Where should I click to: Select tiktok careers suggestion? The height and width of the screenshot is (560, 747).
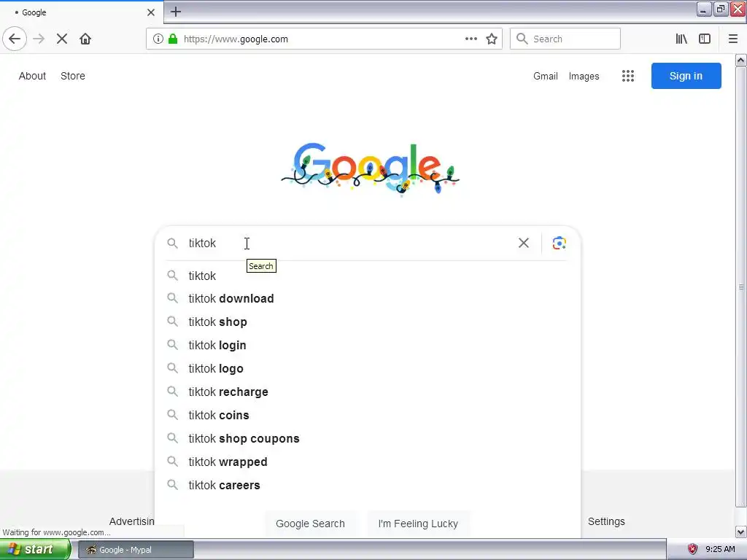pos(367,485)
